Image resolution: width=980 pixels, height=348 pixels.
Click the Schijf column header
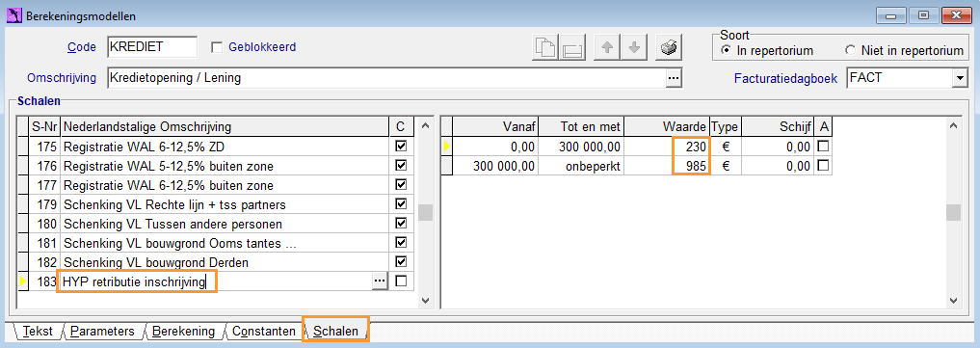pyautogui.click(x=778, y=127)
